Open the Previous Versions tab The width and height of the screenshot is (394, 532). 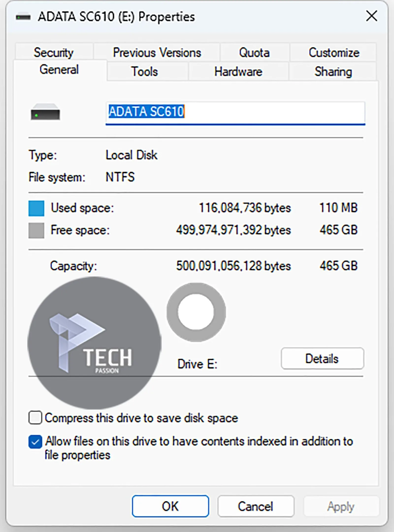(x=157, y=52)
